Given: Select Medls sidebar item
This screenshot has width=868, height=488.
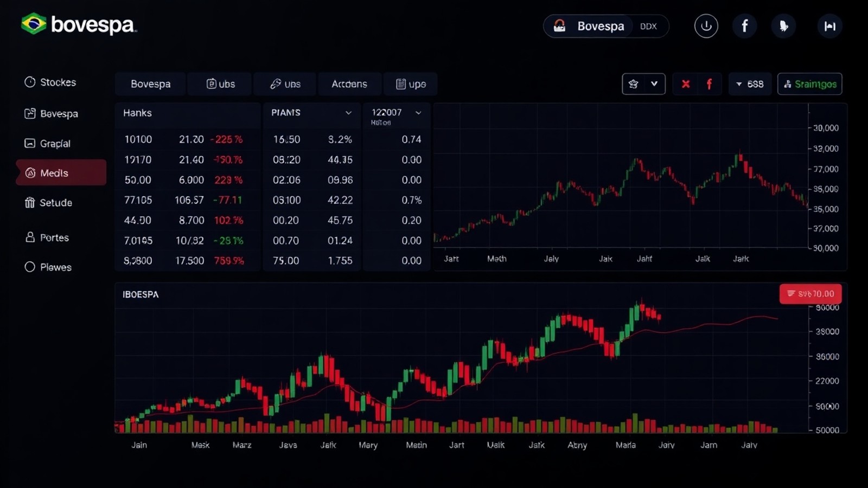Looking at the screenshot, I should pyautogui.click(x=61, y=172).
